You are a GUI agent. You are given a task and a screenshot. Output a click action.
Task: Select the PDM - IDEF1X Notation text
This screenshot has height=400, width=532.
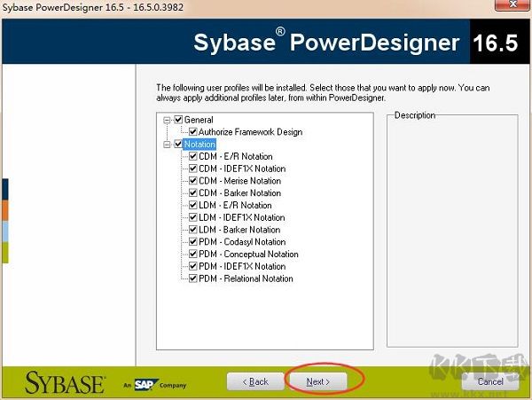(x=242, y=266)
